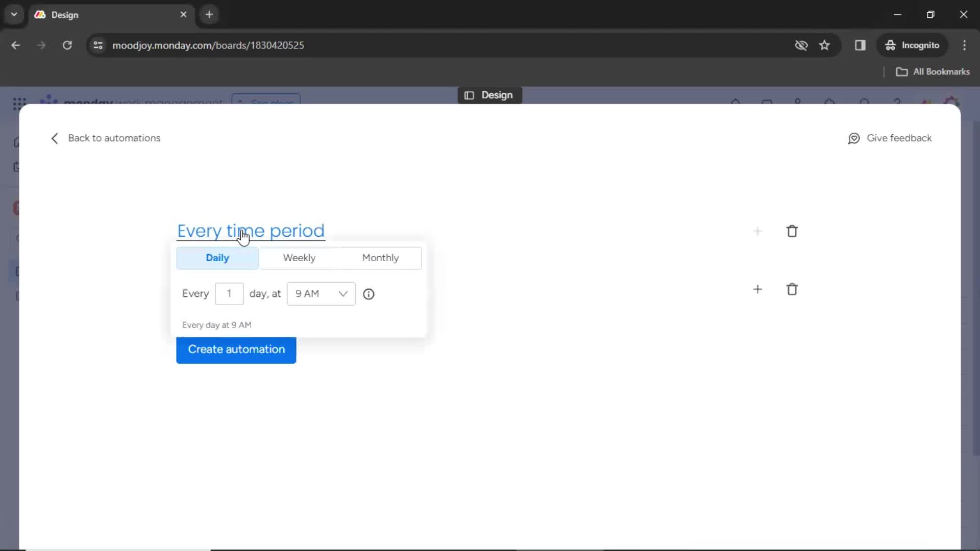Screen dimensions: 980x551
Task: Click the info icon next to time
Action: coord(369,293)
